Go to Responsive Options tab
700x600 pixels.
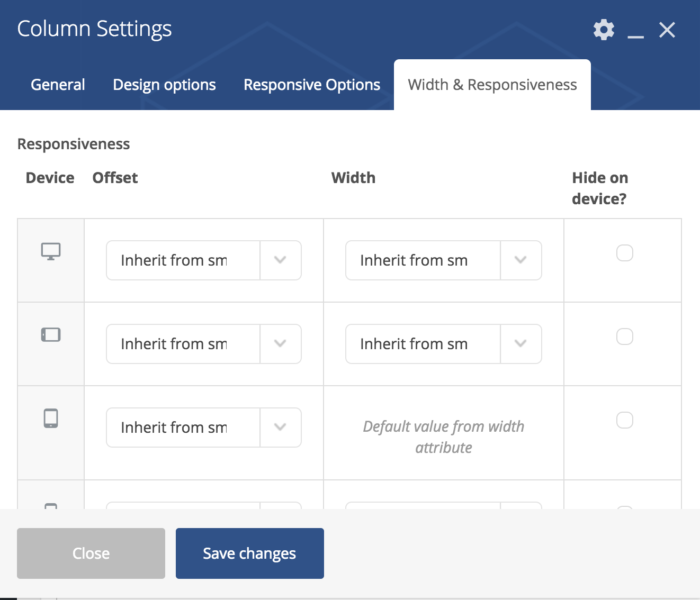coord(312,85)
